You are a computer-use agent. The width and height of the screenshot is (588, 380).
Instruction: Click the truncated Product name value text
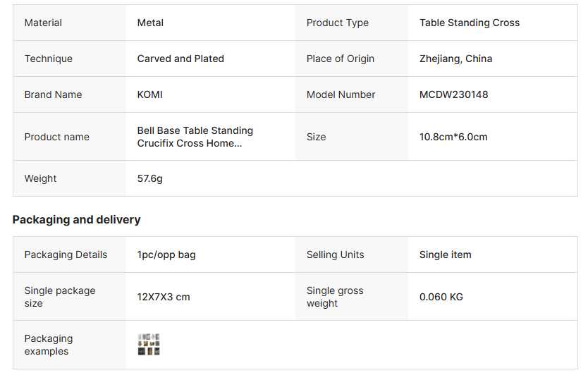click(195, 137)
